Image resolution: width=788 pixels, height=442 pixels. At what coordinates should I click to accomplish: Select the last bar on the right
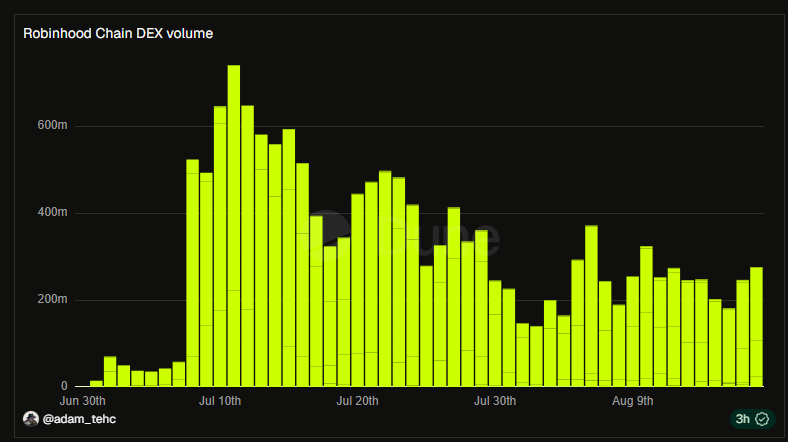pyautogui.click(x=756, y=327)
